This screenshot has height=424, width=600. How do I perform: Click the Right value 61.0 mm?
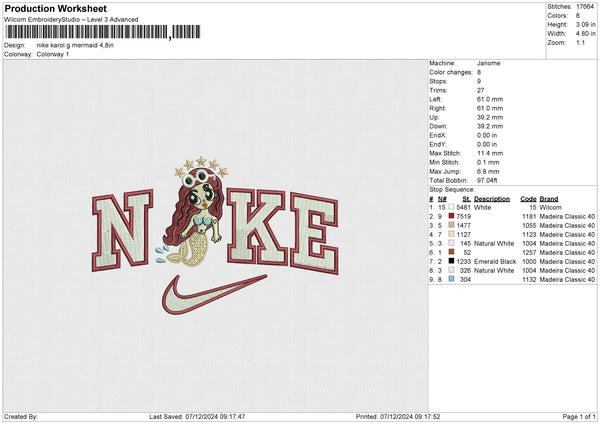(490, 108)
